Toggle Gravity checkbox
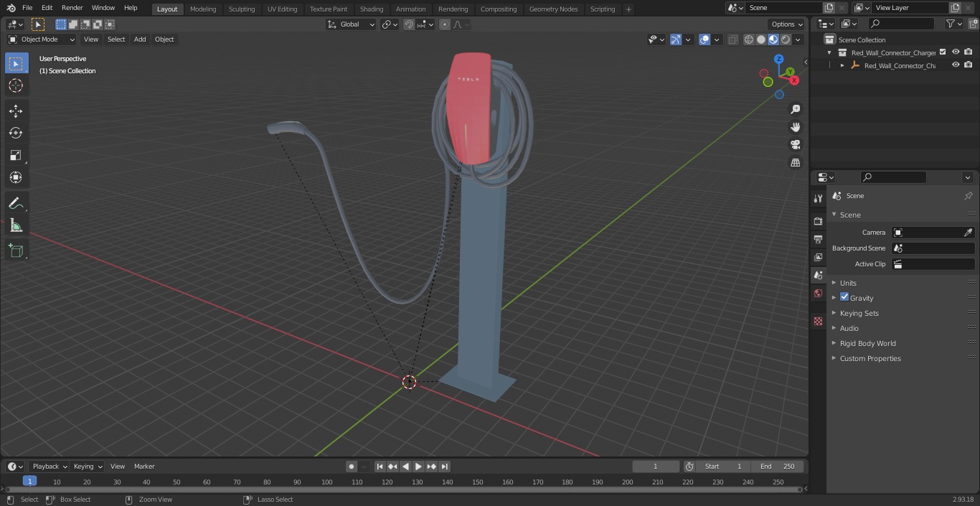 click(844, 297)
